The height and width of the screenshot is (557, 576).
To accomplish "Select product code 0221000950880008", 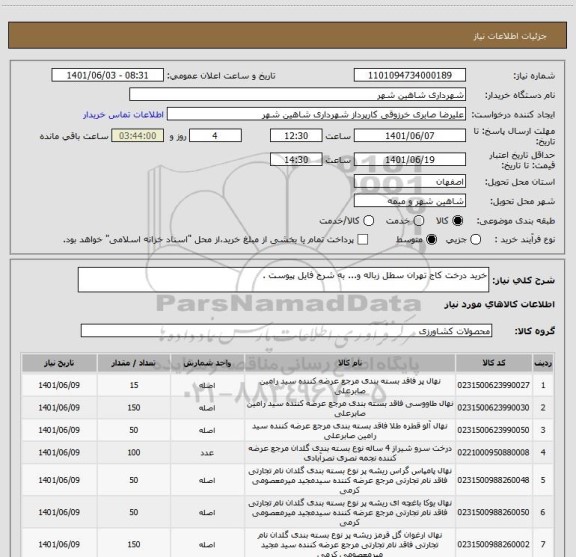I will 493,452.
